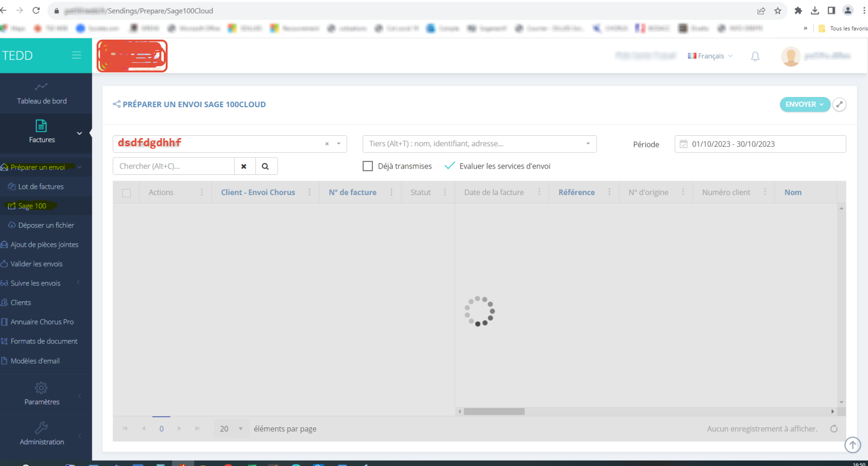868x466 pixels.
Task: Sort by Client - Envoi Chorus column
Action: pyautogui.click(x=258, y=192)
